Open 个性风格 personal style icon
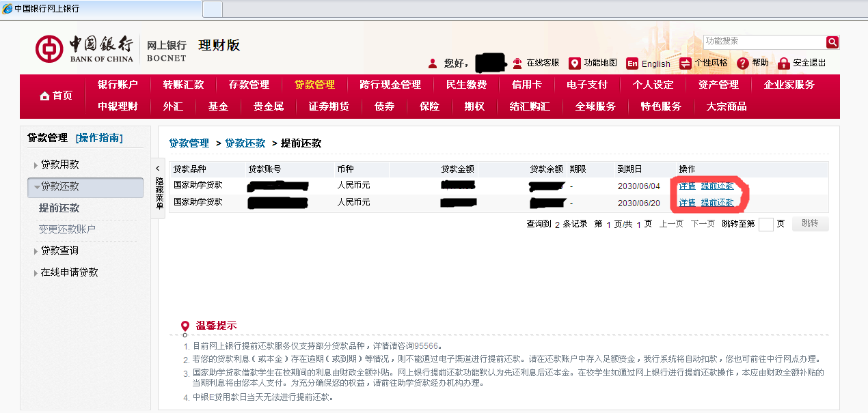This screenshot has width=868, height=413. pos(685,63)
